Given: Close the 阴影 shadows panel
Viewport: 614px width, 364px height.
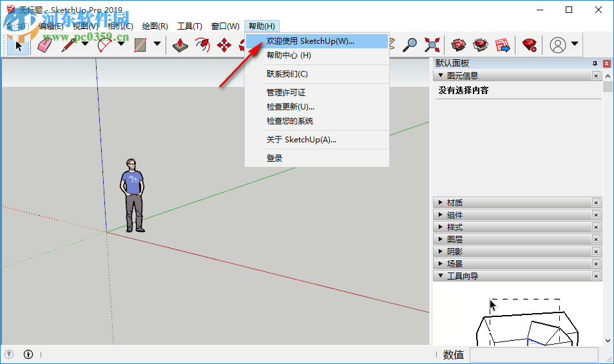Looking at the screenshot, I should click(x=596, y=251).
